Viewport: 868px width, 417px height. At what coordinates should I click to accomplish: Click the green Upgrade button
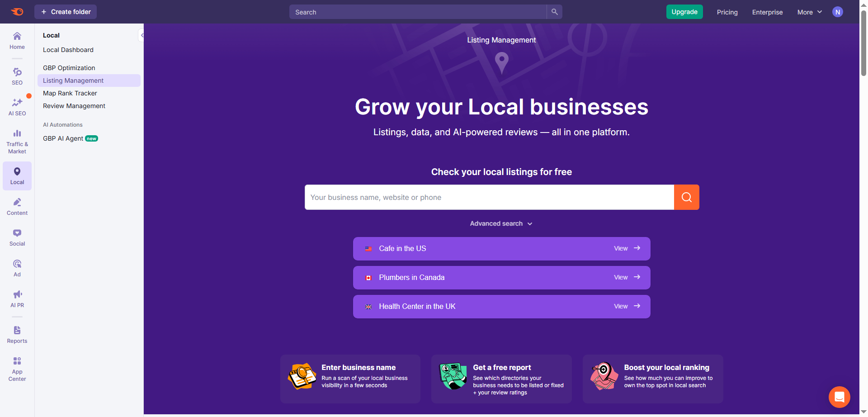684,12
